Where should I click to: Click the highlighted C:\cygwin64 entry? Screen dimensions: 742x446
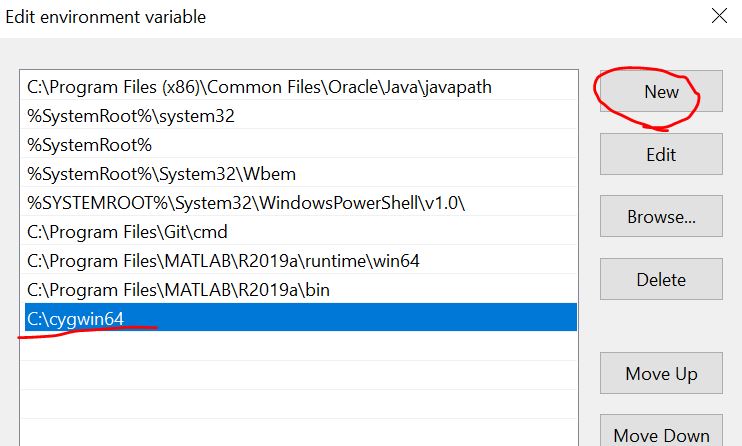pyautogui.click(x=298, y=319)
